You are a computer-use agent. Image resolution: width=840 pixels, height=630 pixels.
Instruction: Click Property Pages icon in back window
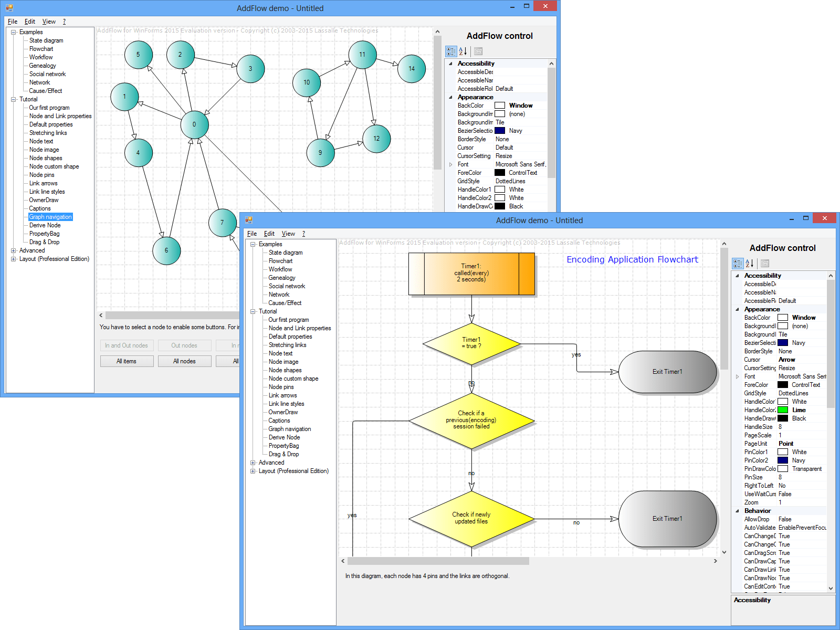click(x=478, y=51)
